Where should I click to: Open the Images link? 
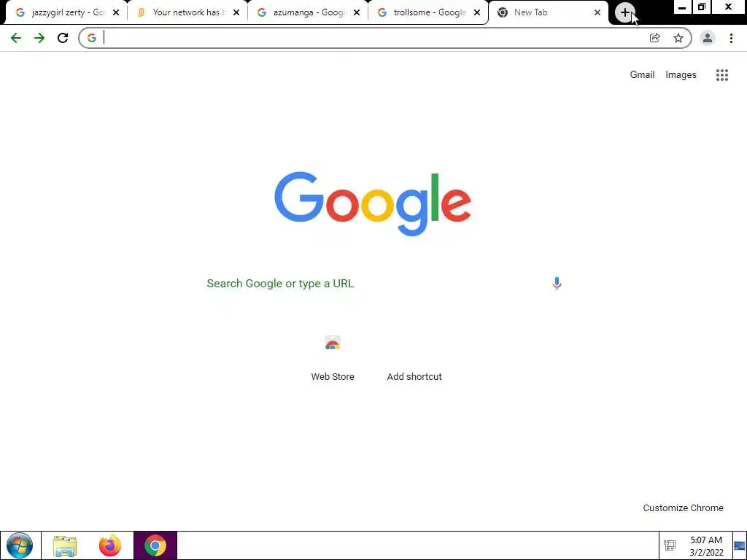coord(681,75)
